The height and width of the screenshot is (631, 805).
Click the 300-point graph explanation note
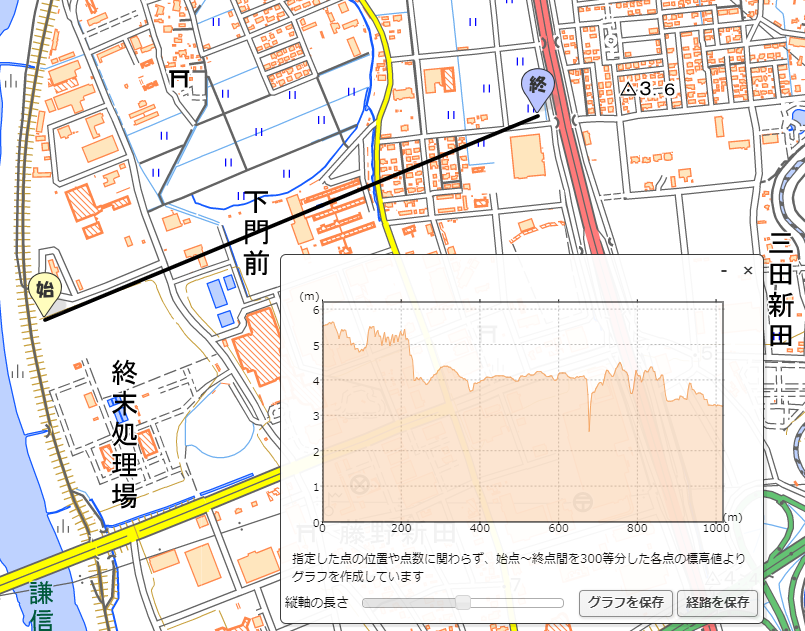pos(519,567)
